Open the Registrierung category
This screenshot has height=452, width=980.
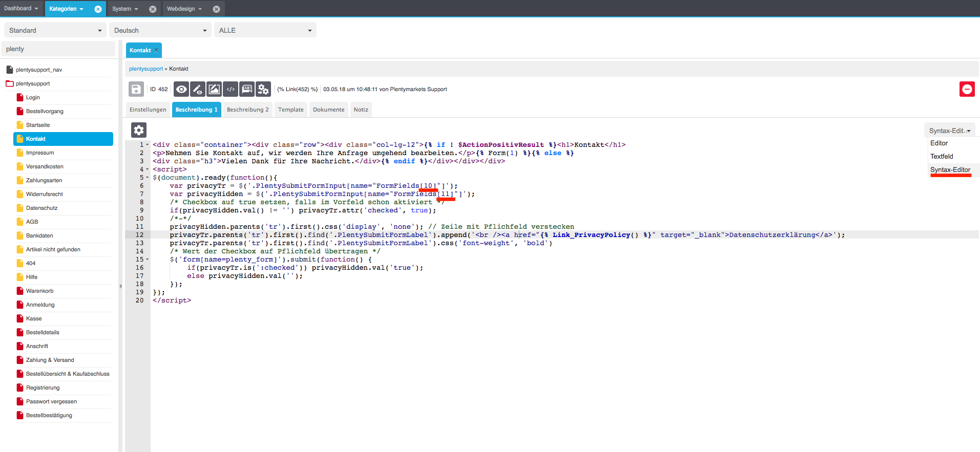(x=43, y=388)
